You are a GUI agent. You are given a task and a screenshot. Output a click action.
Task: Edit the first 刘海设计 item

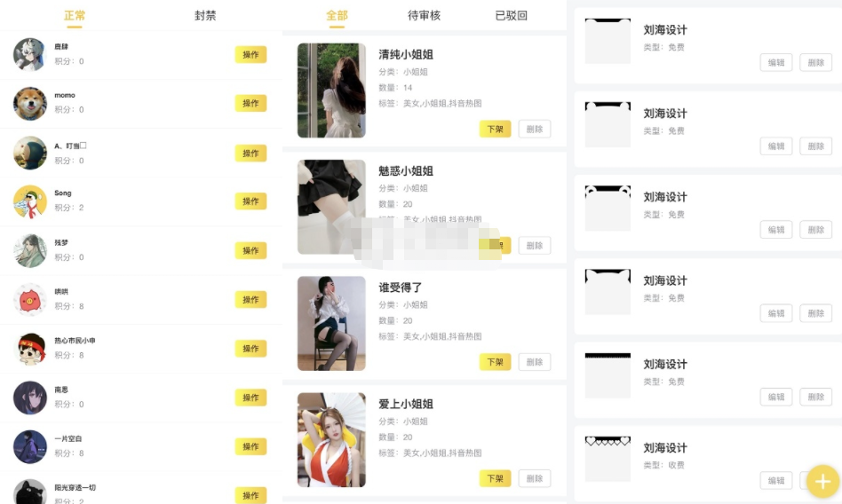tap(776, 62)
